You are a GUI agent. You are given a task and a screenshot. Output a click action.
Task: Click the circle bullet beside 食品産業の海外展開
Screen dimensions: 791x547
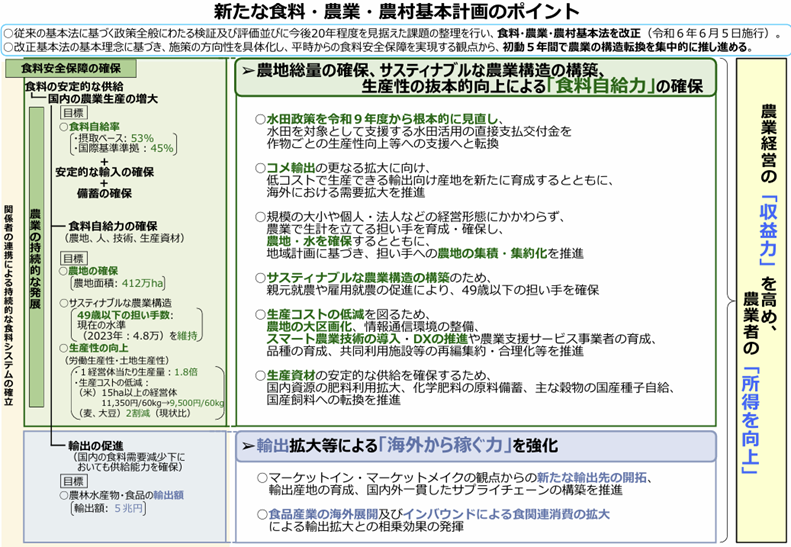[261, 514]
